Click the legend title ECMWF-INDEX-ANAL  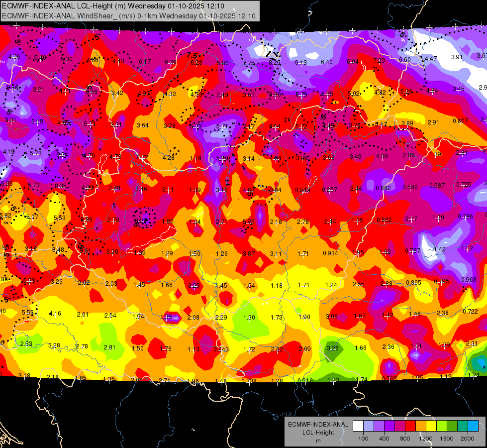coord(318,425)
